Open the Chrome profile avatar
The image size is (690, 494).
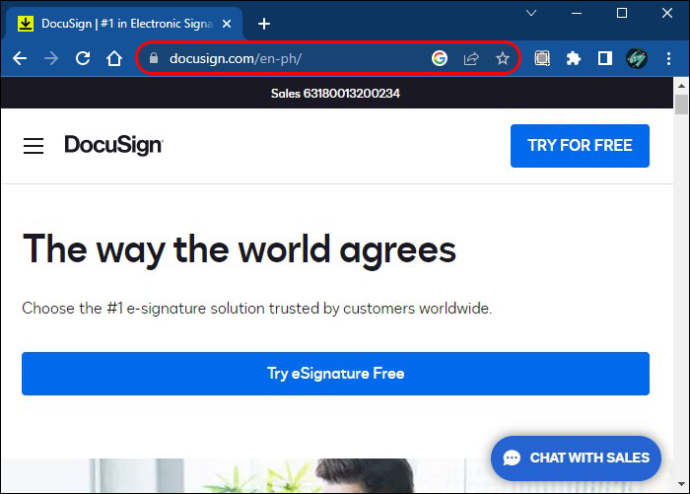click(637, 58)
